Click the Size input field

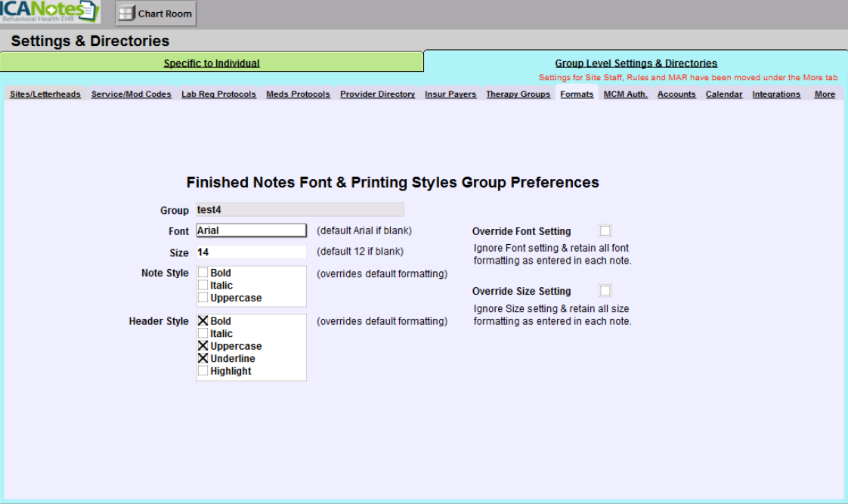251,252
